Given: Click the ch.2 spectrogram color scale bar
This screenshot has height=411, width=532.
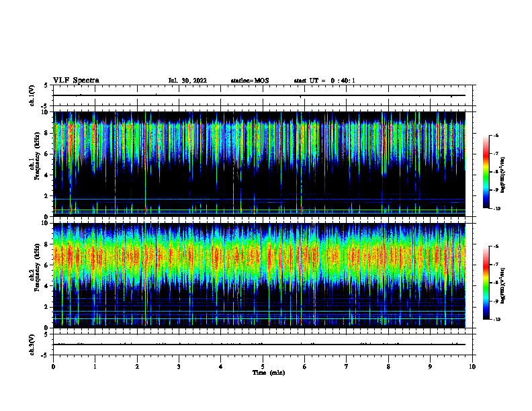Looking at the screenshot, I should tap(486, 283).
